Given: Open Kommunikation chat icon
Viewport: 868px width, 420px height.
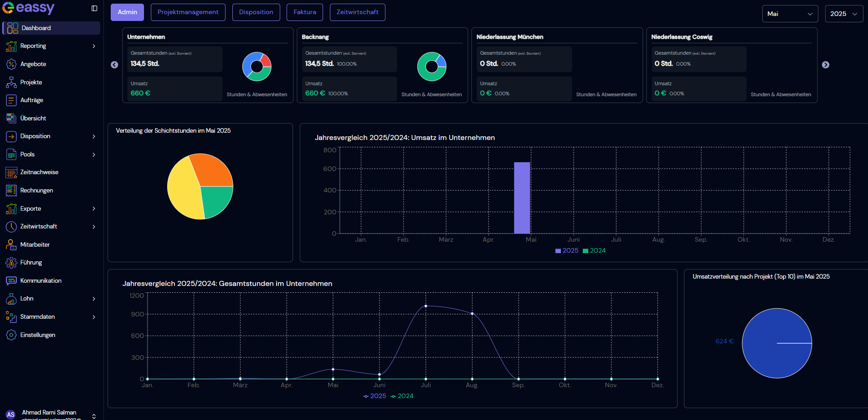Looking at the screenshot, I should [11, 281].
